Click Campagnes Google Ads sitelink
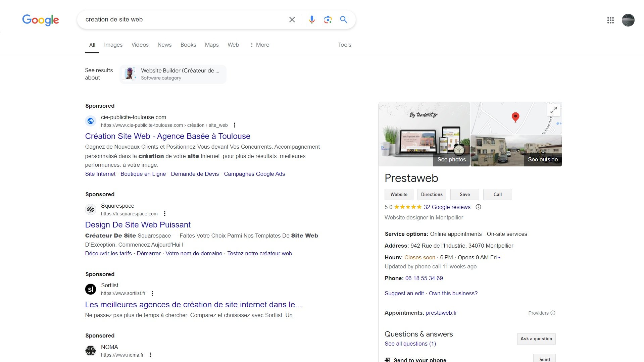Image resolution: width=644 pixels, height=362 pixels. (x=254, y=174)
